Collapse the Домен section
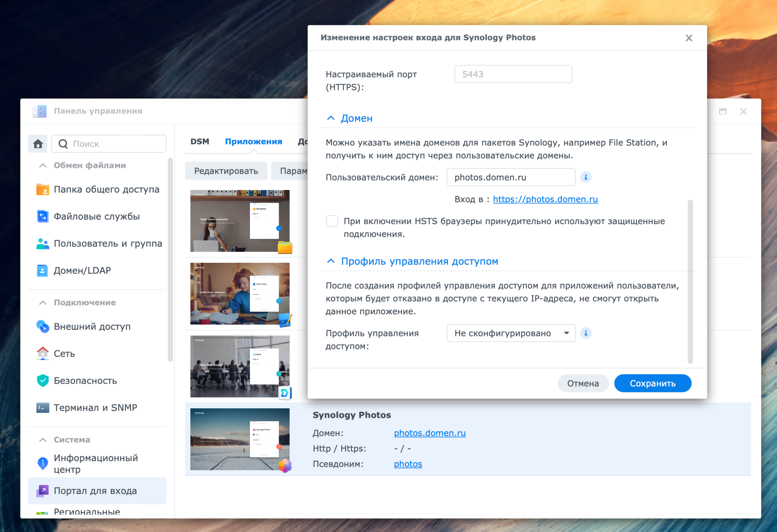This screenshot has width=777, height=532. click(x=331, y=118)
